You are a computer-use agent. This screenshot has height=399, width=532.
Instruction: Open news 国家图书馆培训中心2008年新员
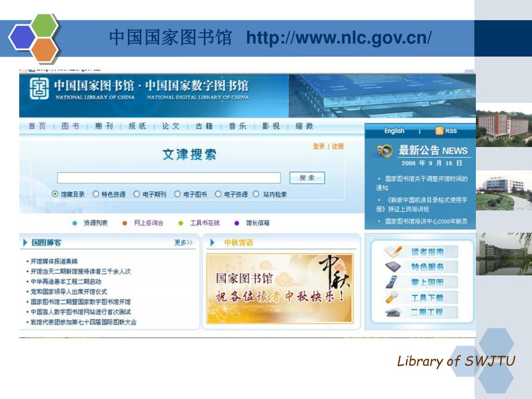pos(426,221)
